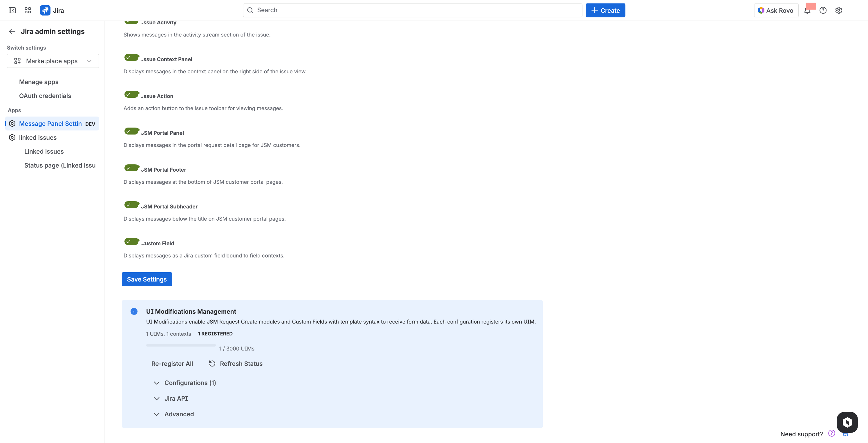Disable the Issue Context Panel toggle

131,57
